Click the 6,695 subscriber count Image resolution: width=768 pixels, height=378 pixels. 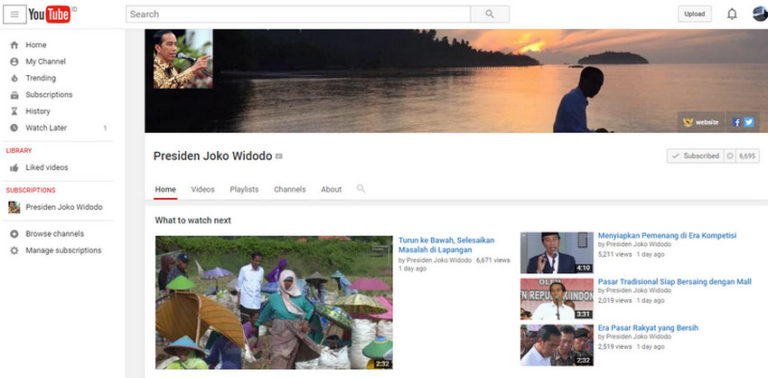tap(747, 156)
